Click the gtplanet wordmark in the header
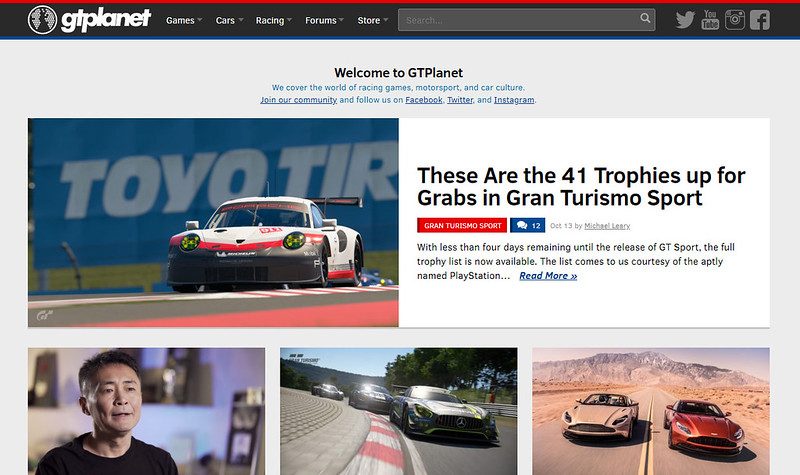This screenshot has width=800, height=475. (106, 20)
